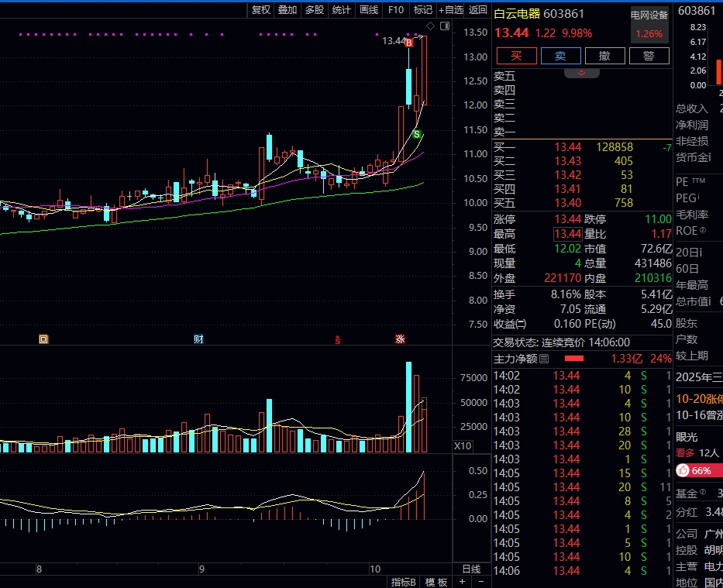Click the 交易状态 连续竞价 status line

click(561, 342)
